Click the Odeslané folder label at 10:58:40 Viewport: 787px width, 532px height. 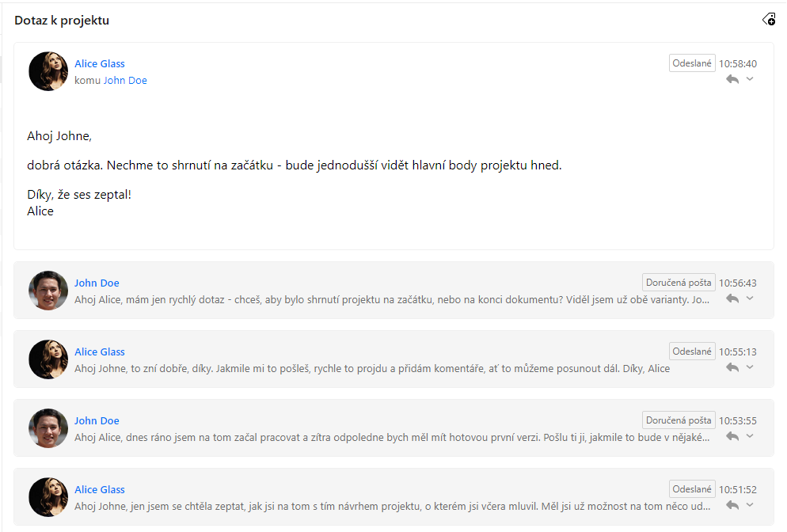coord(692,63)
